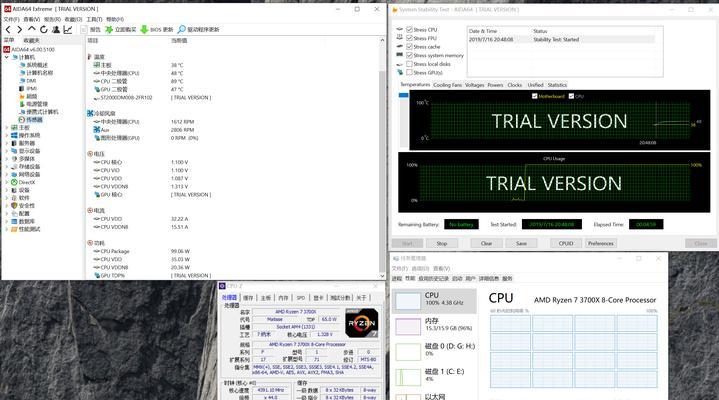719x400 pixels.
Task: Open Preferences in stability test
Action: point(601,243)
